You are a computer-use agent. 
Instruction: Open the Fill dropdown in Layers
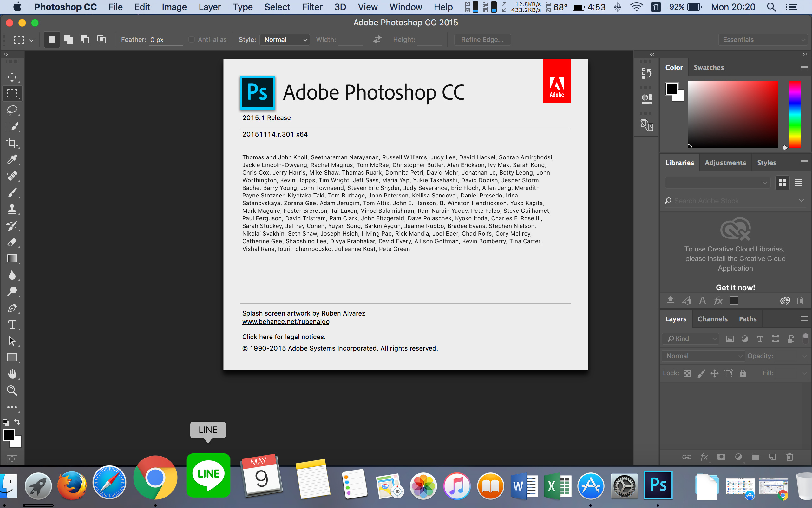[805, 373]
